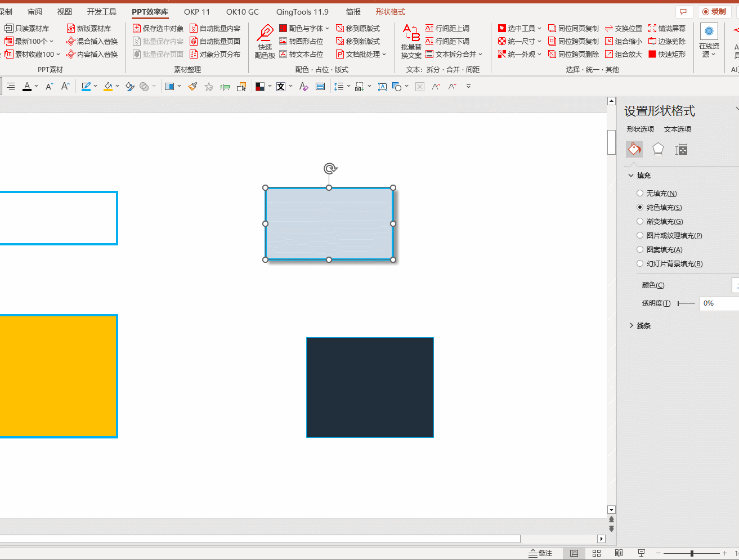
Task: Select the Size & Properties icon in format pane
Action: (682, 149)
